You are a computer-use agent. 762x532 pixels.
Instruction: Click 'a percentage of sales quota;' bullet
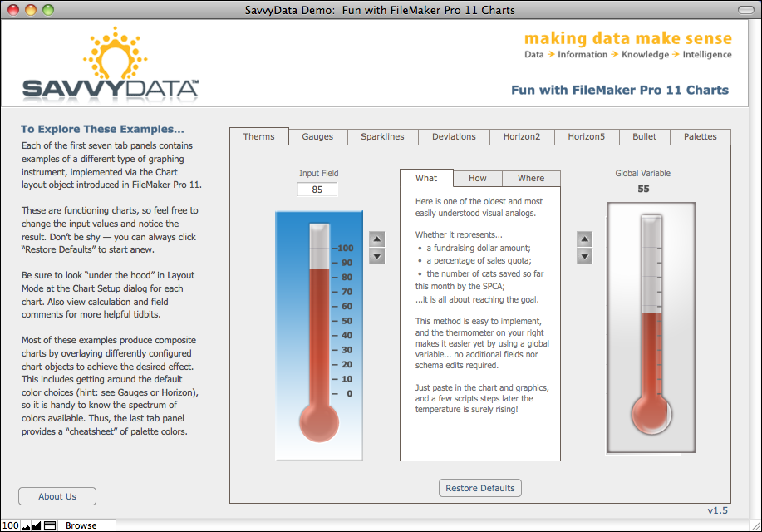coord(479,261)
